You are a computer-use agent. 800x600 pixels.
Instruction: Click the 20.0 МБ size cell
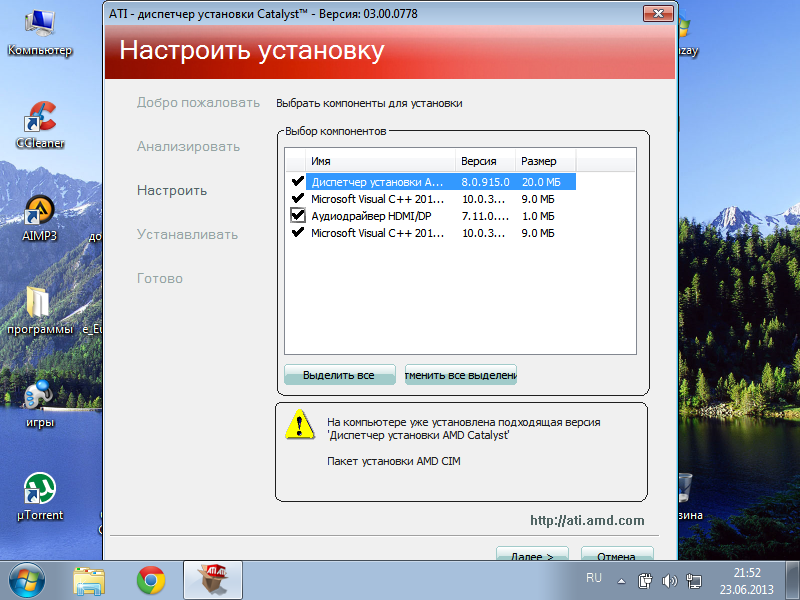[x=541, y=182]
